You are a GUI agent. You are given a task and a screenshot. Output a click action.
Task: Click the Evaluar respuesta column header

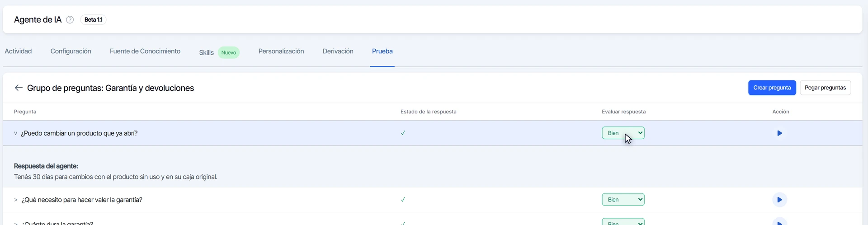623,112
